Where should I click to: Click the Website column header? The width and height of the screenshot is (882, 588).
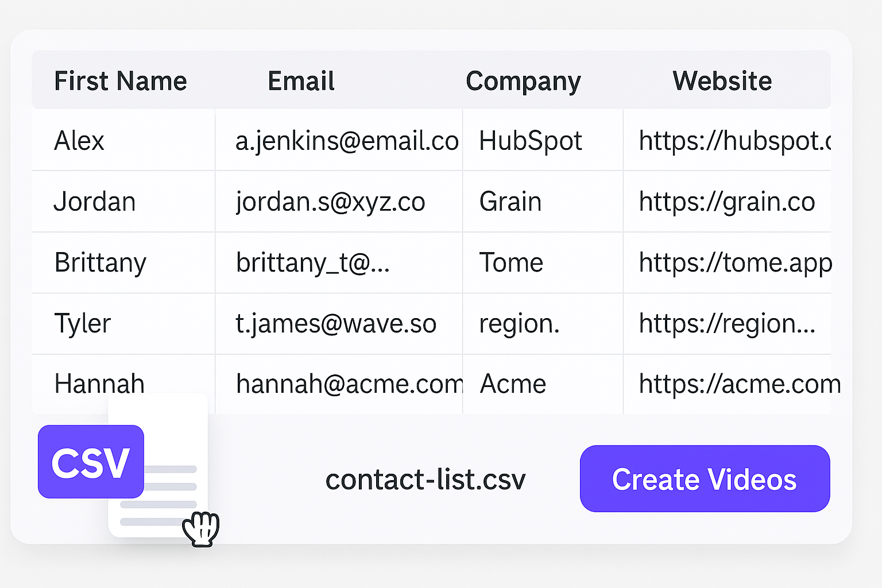[722, 81]
